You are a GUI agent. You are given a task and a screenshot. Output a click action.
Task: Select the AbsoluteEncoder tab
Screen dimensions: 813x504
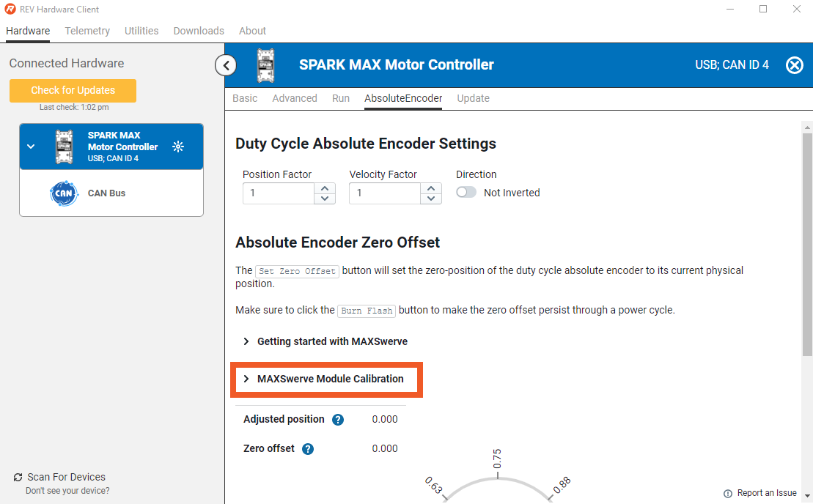point(403,98)
